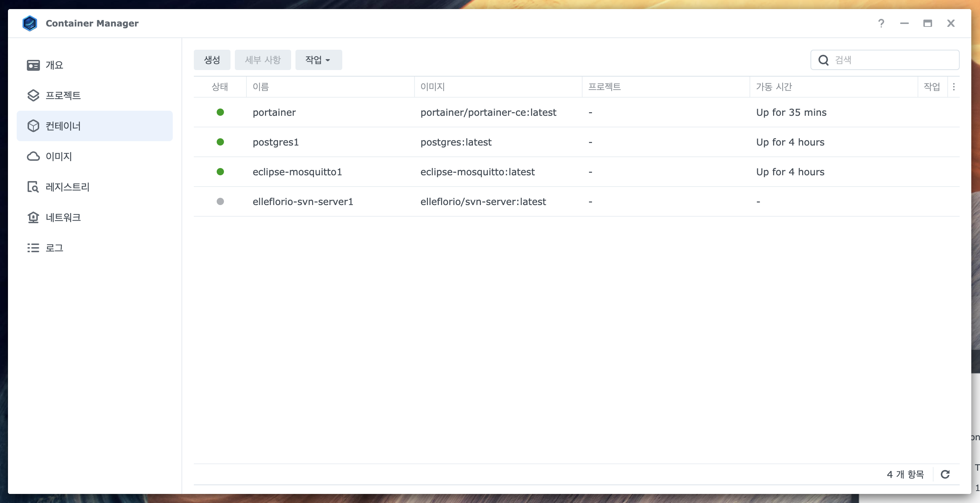
Task: Open the 레지스트리 (Registry) sidebar icon
Action: point(33,187)
